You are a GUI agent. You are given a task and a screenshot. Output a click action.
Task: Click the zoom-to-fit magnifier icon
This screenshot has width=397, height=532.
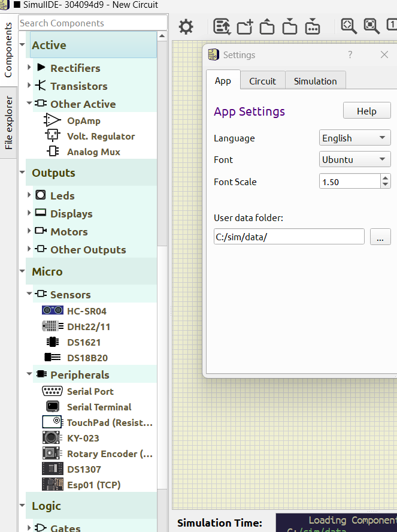[349, 26]
